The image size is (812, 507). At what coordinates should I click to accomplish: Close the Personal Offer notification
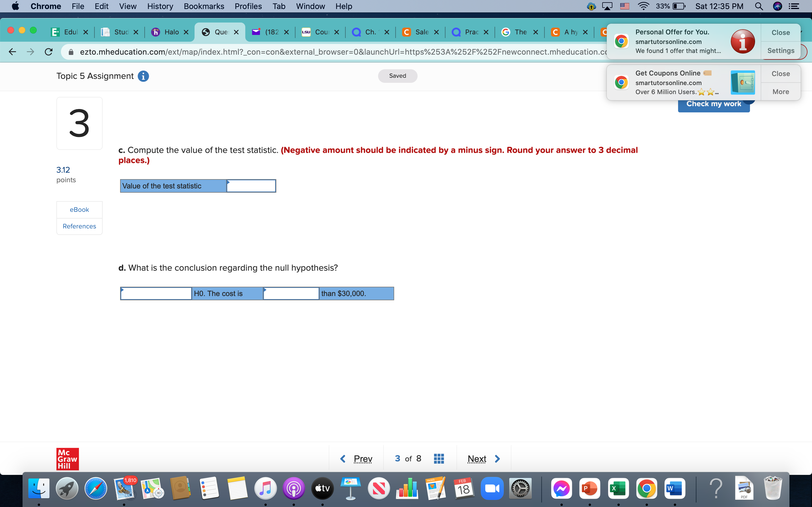[x=780, y=32]
